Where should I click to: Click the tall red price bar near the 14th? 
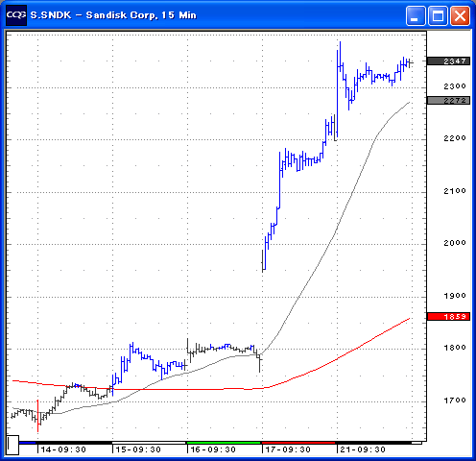pos(38,416)
